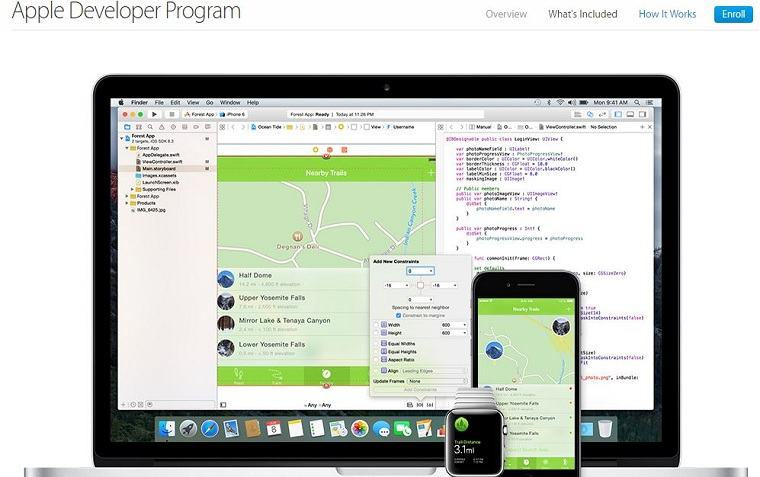Screen dimensions: 760x477
Task: Select Images.xcassets in the navigator
Action: pyautogui.click(x=159, y=175)
